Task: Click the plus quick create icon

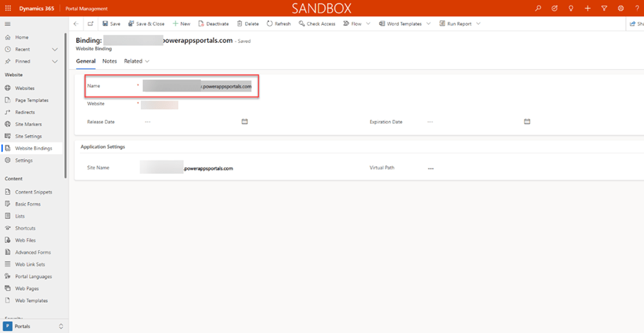Action: click(588, 8)
